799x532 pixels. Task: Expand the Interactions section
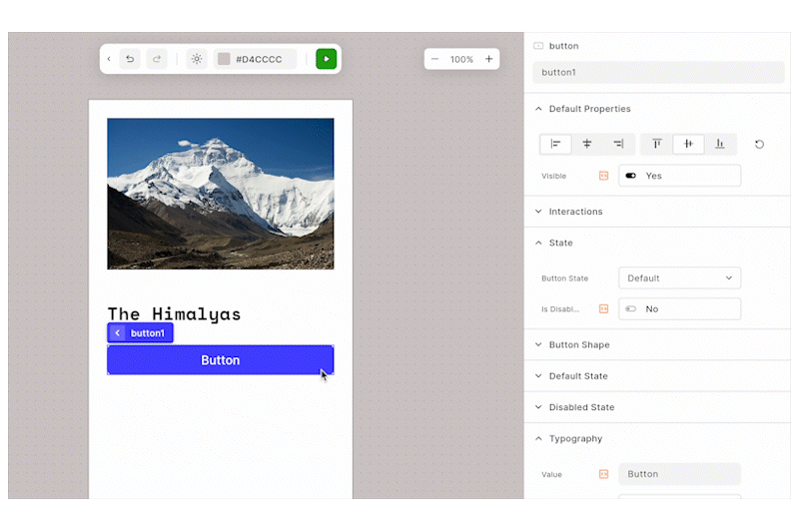(538, 212)
